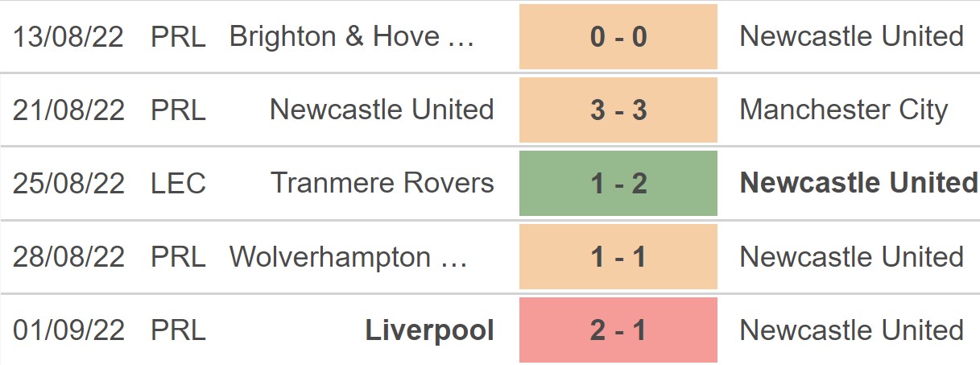This screenshot has height=365, width=980.
Task: Click the Manchester City team name
Action: (844, 110)
